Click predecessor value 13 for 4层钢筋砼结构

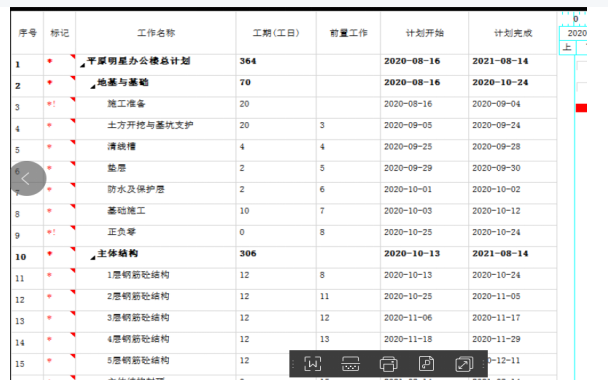325,339
